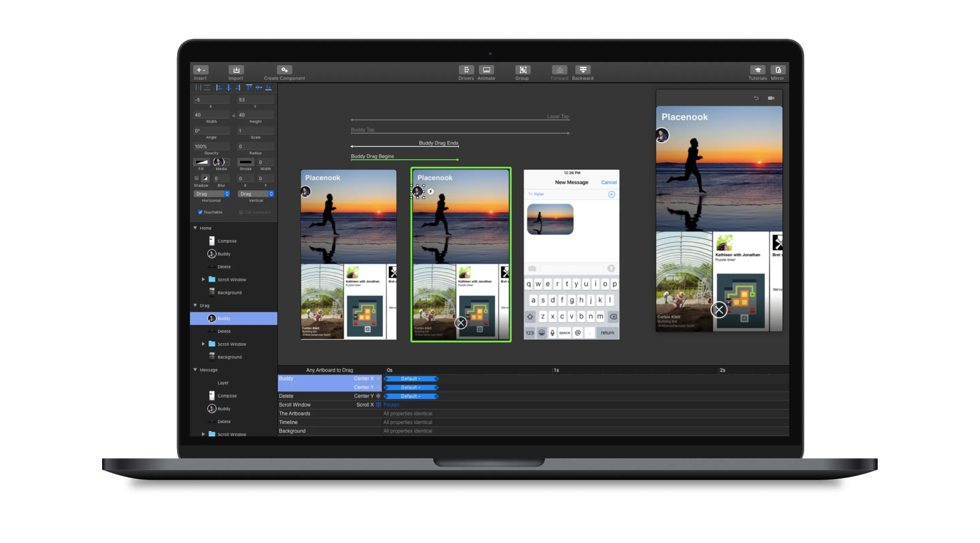This screenshot has width=980, height=543.
Task: Align layers to the right edge
Action: pos(238,87)
